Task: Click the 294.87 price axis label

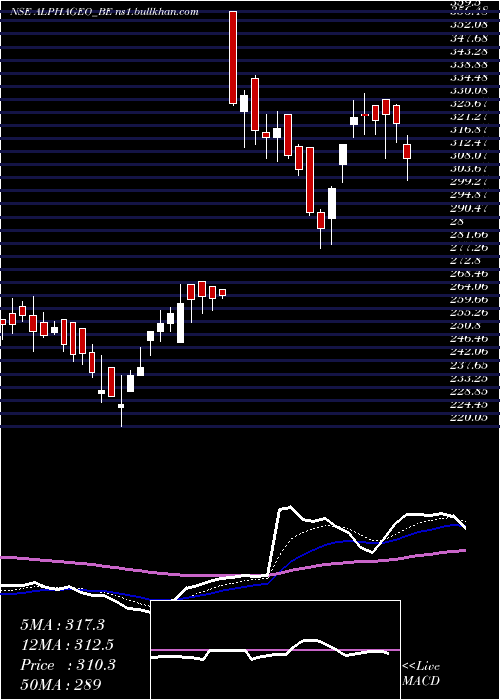Action: [468, 195]
